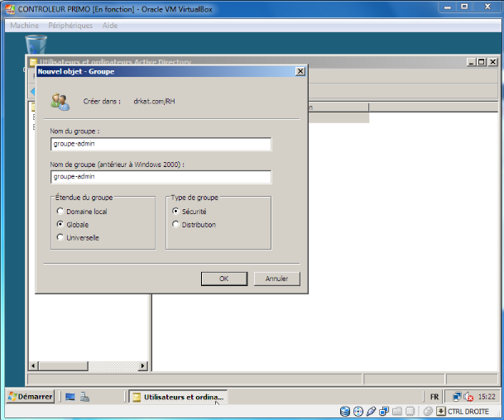Click the left scroll arrow in tree pane
Viewport: 504px width, 420px height.
[33, 365]
